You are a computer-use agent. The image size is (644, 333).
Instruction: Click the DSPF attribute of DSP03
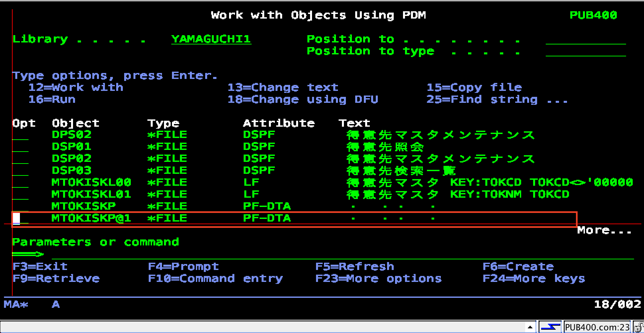point(259,170)
